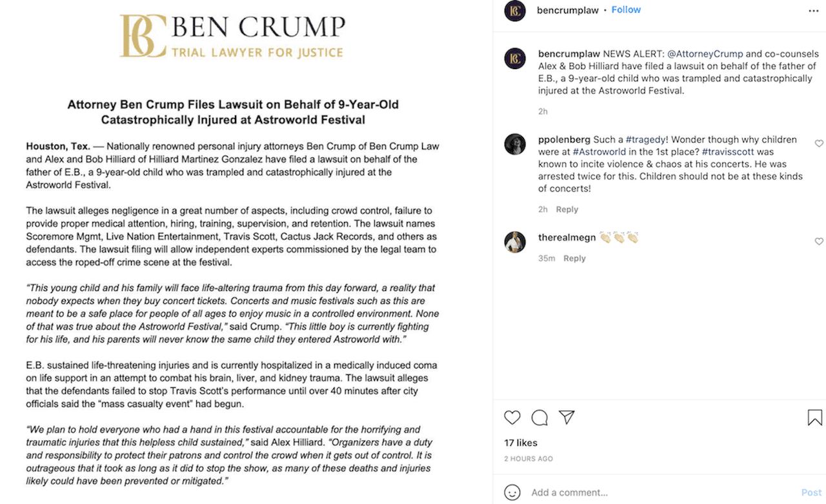Reply to ppolenberg's comment

(x=567, y=209)
